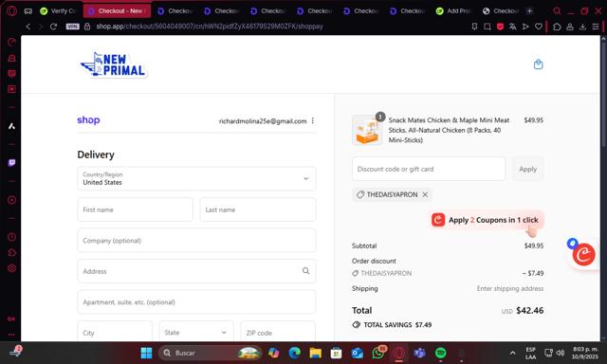Image resolution: width=607 pixels, height=364 pixels.
Task: Open the translate page icon
Action: 512,27
